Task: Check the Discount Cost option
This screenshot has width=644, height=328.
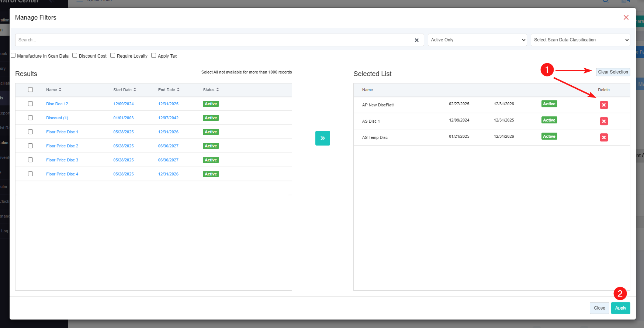Action: 75,55
